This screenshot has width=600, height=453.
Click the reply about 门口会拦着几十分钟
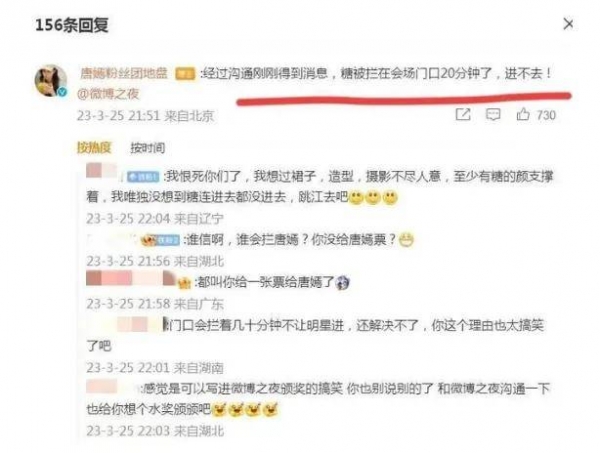pos(315,336)
